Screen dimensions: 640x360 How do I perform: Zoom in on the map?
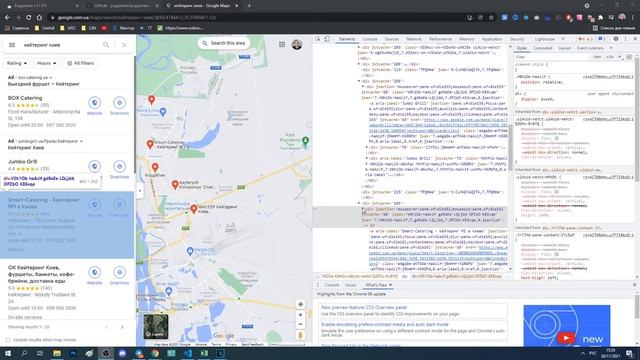pyautogui.click(x=300, y=315)
